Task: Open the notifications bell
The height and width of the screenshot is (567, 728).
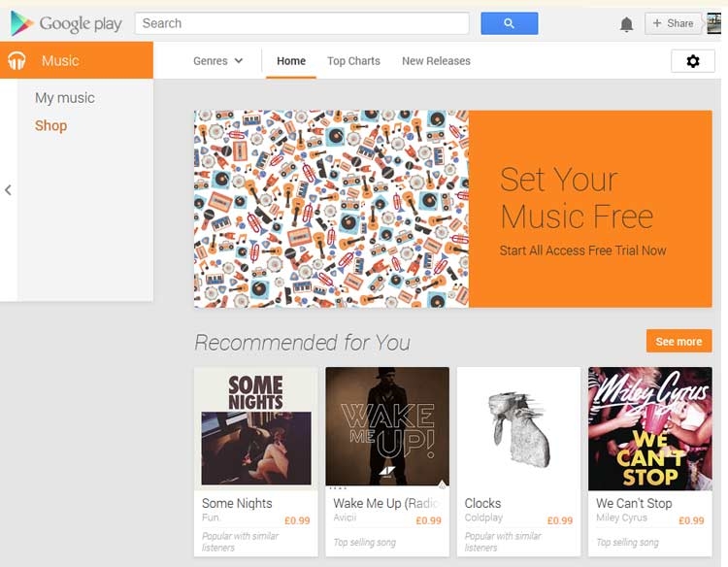Action: (627, 24)
